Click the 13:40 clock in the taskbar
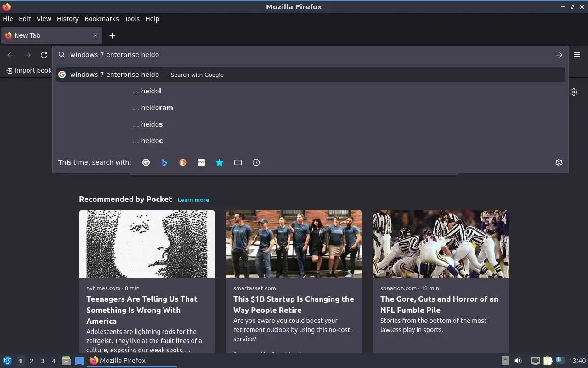Image resolution: width=588 pixels, height=368 pixels. pyautogui.click(x=577, y=361)
